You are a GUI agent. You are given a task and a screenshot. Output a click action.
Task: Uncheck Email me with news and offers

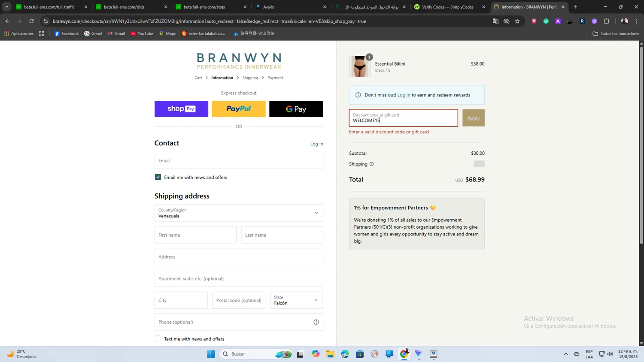[x=158, y=177]
